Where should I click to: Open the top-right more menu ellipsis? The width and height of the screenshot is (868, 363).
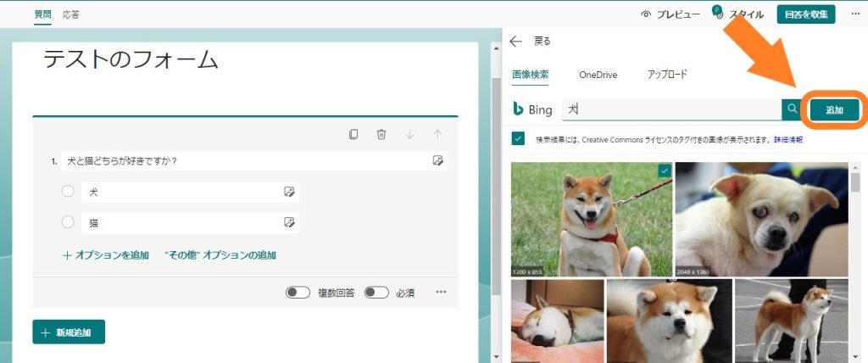click(x=855, y=14)
